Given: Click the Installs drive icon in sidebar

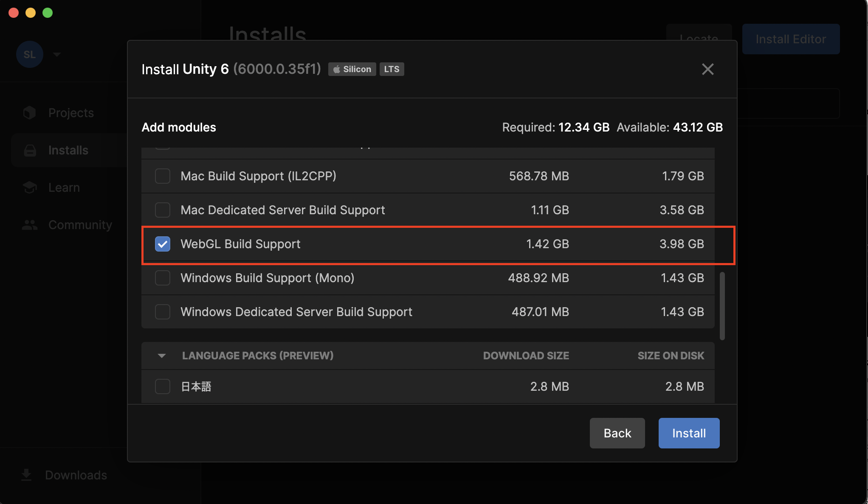Looking at the screenshot, I should point(30,150).
